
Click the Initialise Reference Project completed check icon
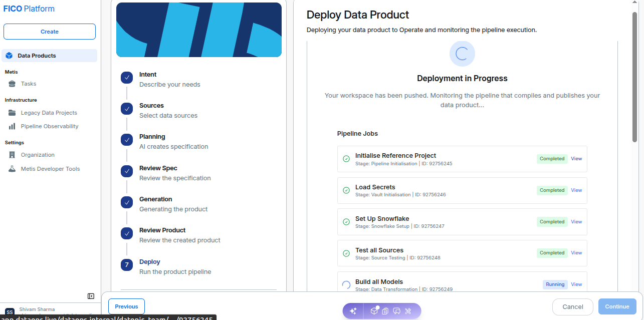click(x=346, y=159)
